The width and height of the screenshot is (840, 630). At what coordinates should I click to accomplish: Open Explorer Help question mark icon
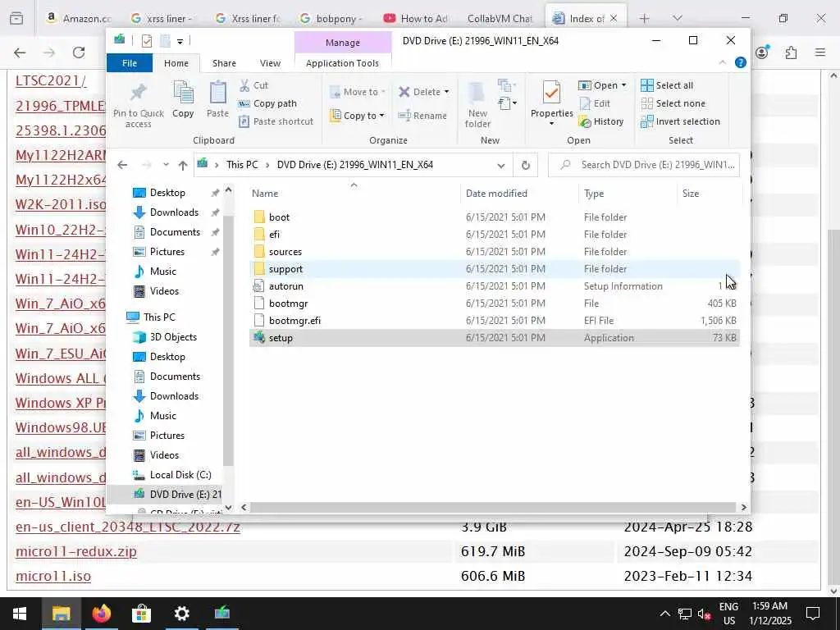point(741,62)
